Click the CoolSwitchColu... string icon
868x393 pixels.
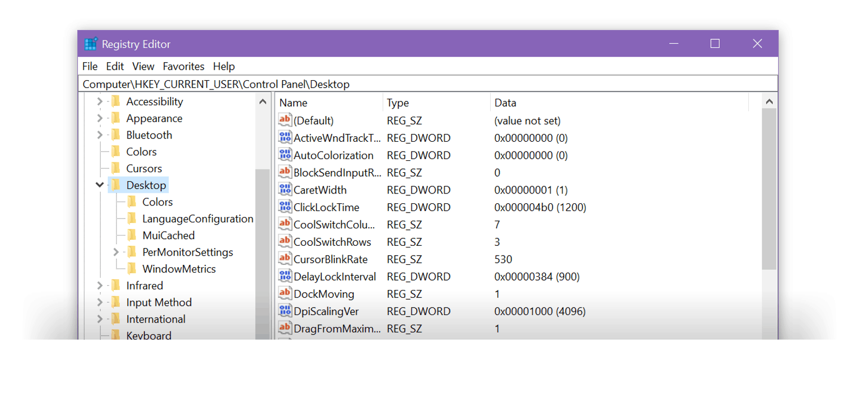point(285,224)
